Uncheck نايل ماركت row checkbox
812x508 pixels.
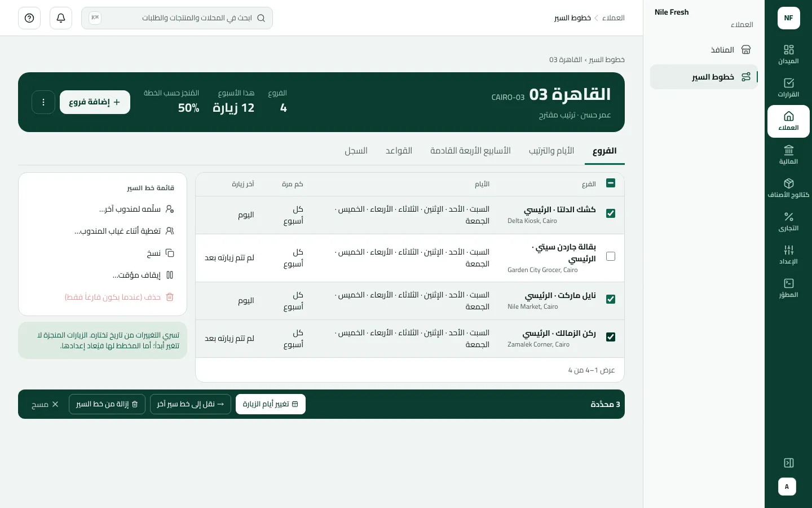(x=611, y=299)
